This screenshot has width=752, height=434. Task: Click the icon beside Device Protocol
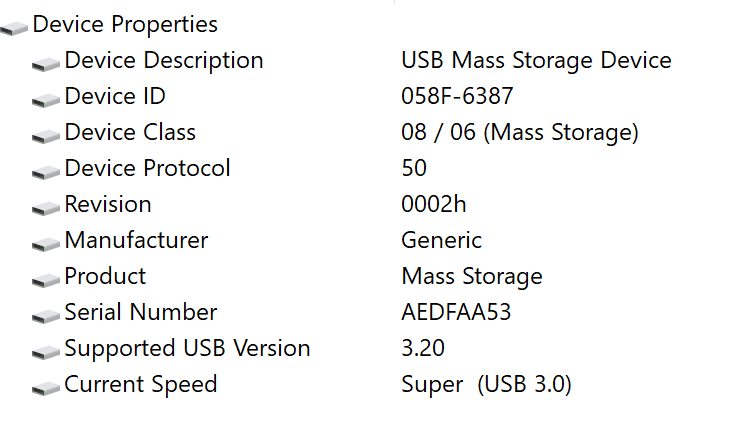pyautogui.click(x=46, y=171)
